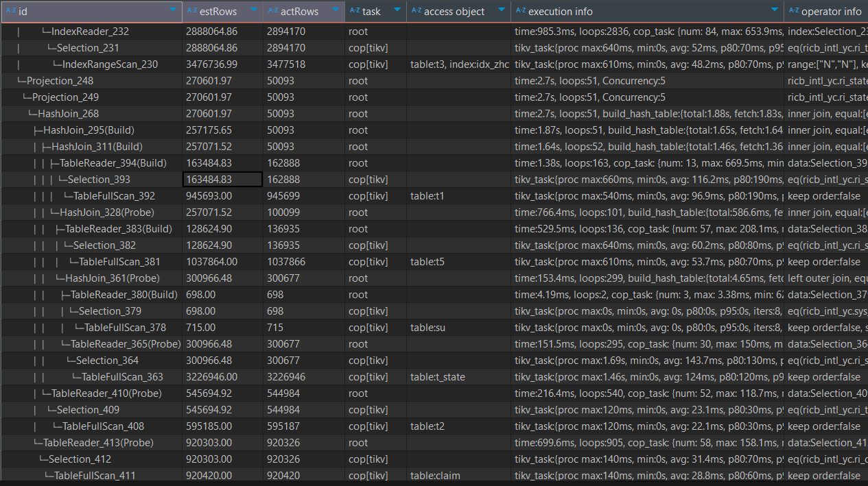Click execution info starting time:153.4ms, loops:299

tap(647, 278)
